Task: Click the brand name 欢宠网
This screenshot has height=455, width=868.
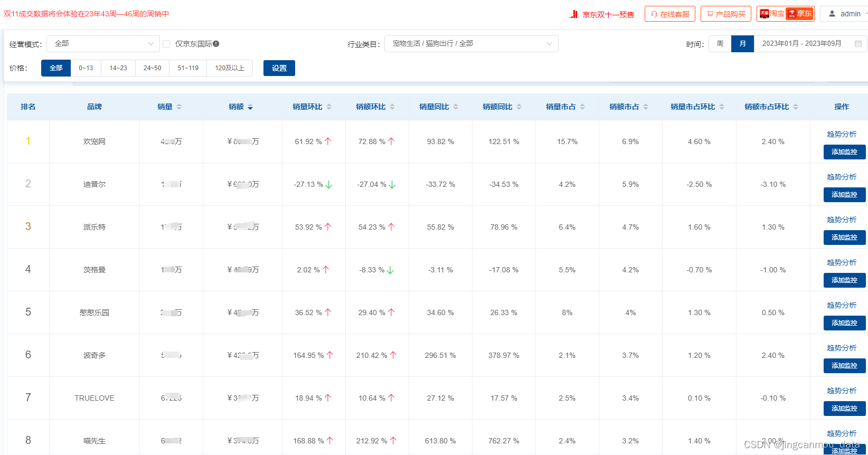Action: click(95, 141)
